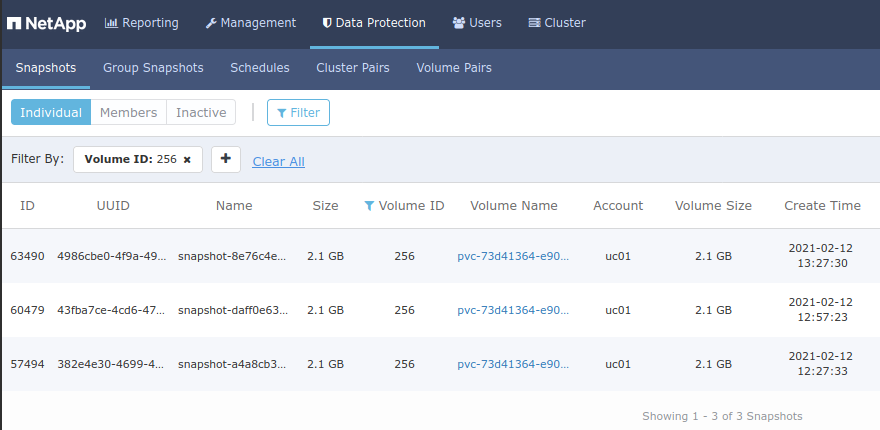Sort by UUID column header
Image resolution: width=880 pixels, height=430 pixels.
[113, 205]
